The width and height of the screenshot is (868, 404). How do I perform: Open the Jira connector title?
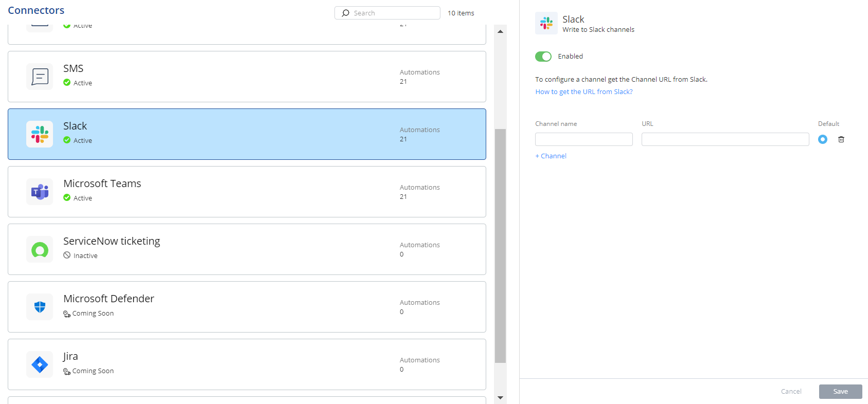[70, 356]
